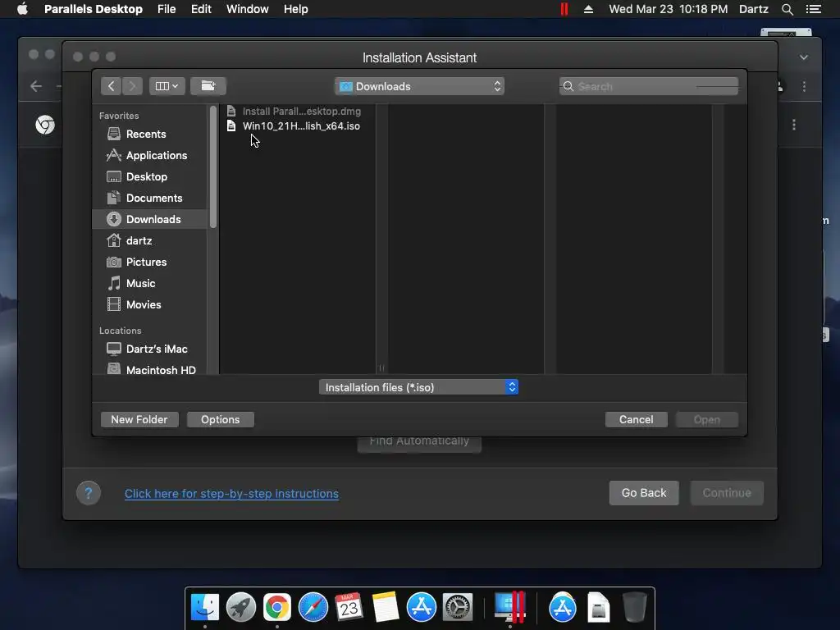Open the disk image file in the Dock
This screenshot has height=630, width=840.
coord(598,608)
